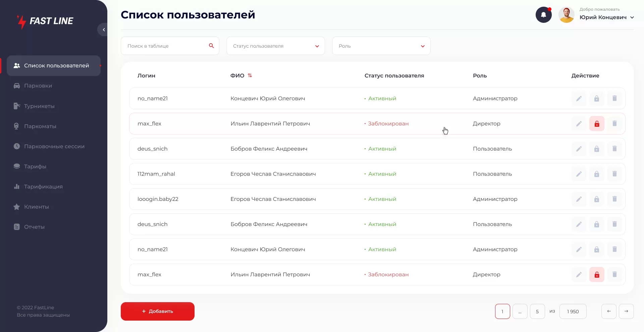The width and height of the screenshot is (644, 332).
Task: Click the Добавить button
Action: (x=157, y=311)
